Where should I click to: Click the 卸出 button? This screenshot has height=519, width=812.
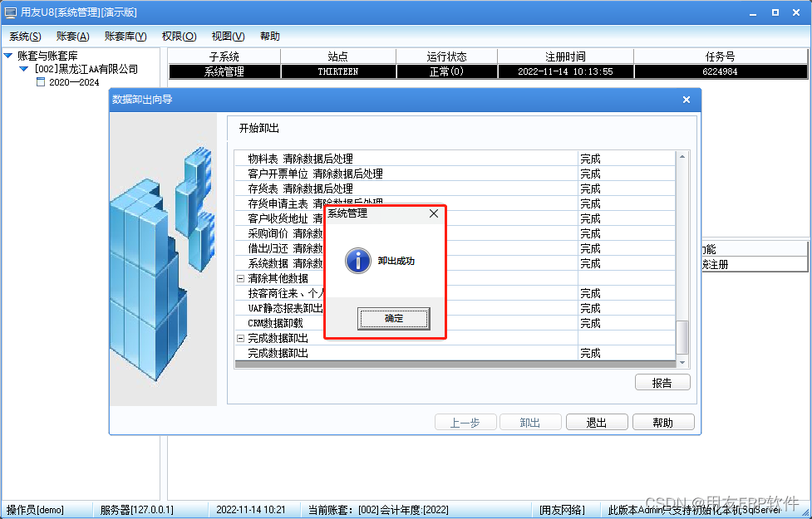(530, 422)
